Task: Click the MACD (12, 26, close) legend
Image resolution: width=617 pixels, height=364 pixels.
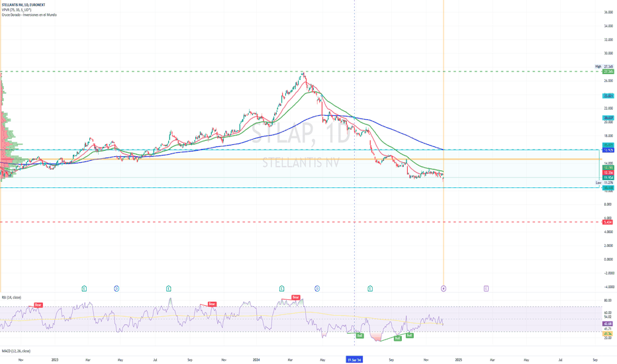Action: click(16, 351)
